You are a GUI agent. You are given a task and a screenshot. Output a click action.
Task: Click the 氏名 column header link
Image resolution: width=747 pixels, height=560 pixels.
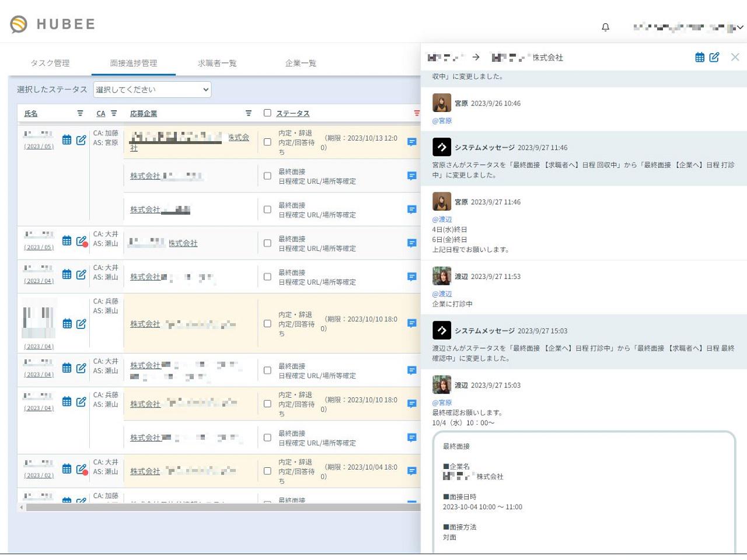31,113
